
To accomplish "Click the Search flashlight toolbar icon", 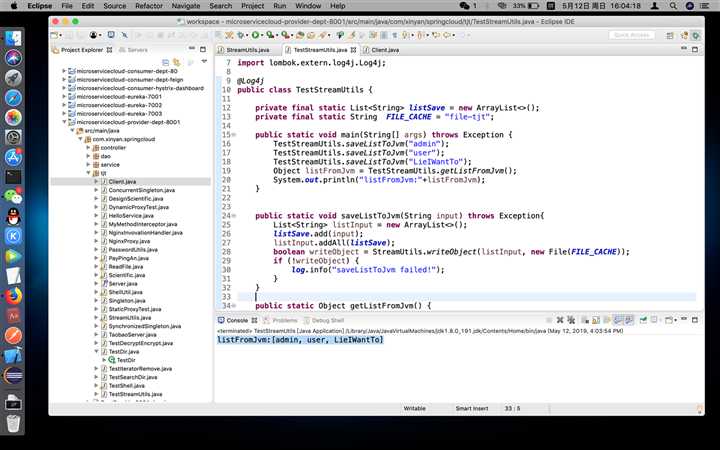I will click(x=322, y=35).
